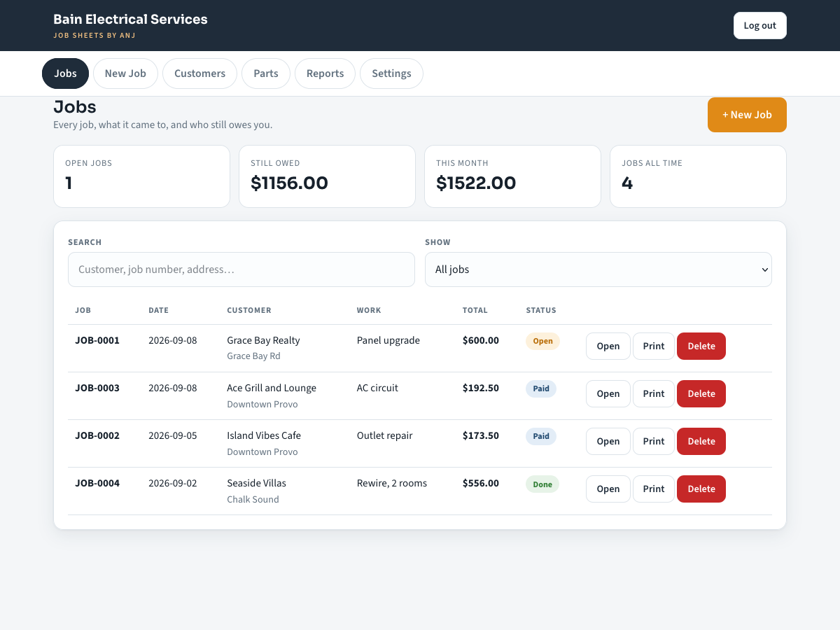Print the JOB-0003 sheet
This screenshot has height=630, width=840.
tap(654, 393)
